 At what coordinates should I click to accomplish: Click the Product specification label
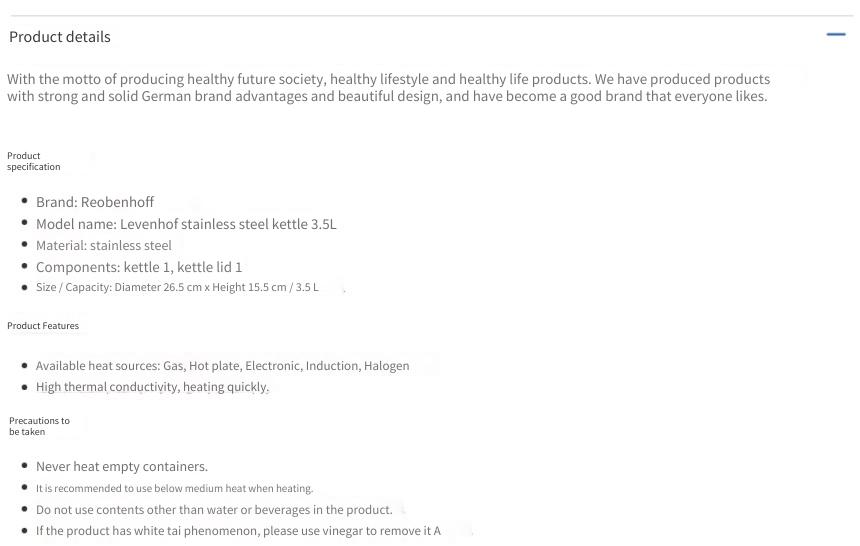coord(33,161)
